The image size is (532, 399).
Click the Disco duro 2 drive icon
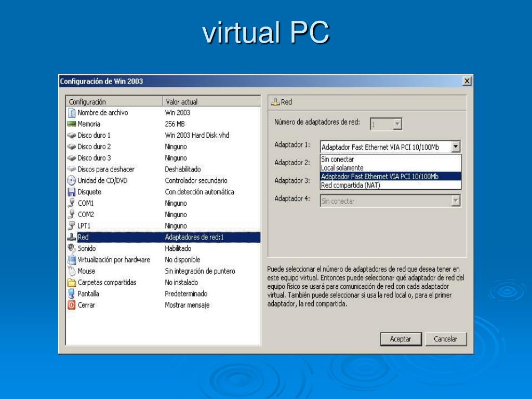[72, 147]
